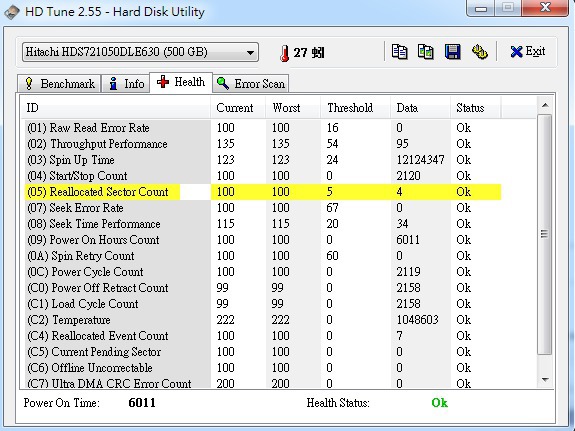
Task: Click the Current column header
Action: 238,108
